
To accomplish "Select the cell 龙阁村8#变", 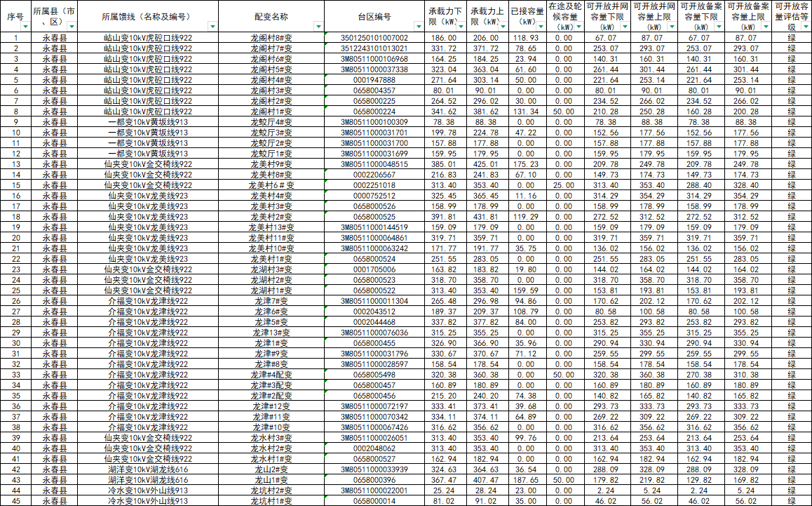I will pyautogui.click(x=271, y=38).
